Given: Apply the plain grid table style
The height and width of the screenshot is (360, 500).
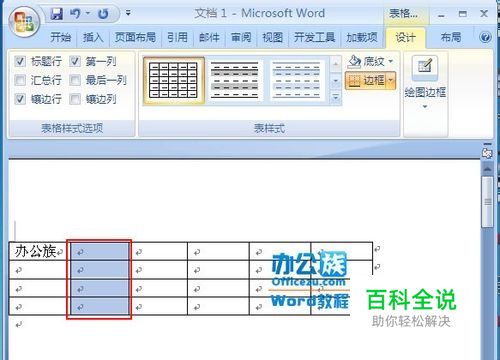Looking at the screenshot, I should tap(173, 80).
